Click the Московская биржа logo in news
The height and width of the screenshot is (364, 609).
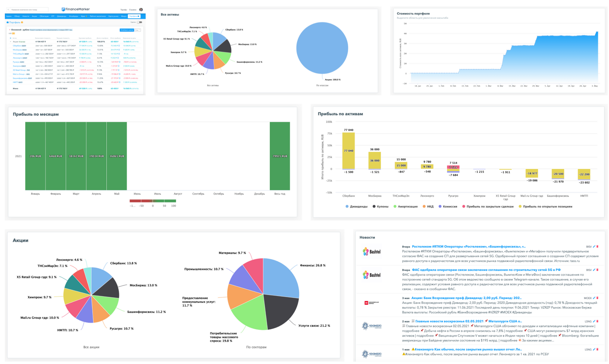372,303
